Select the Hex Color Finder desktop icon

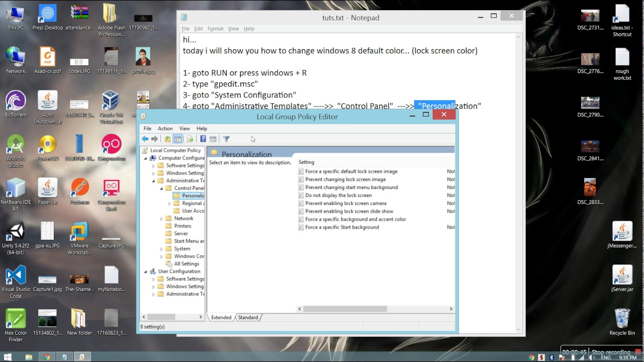(16, 326)
